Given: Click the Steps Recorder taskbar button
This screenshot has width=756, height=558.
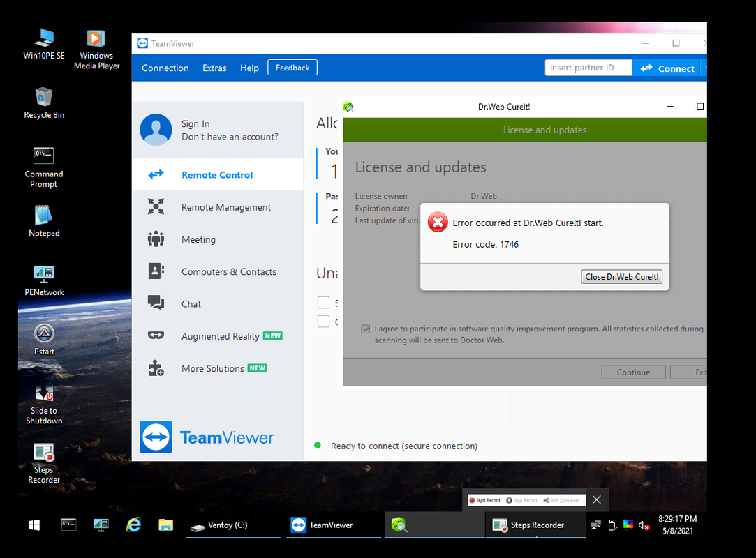Looking at the screenshot, I should tap(535, 525).
